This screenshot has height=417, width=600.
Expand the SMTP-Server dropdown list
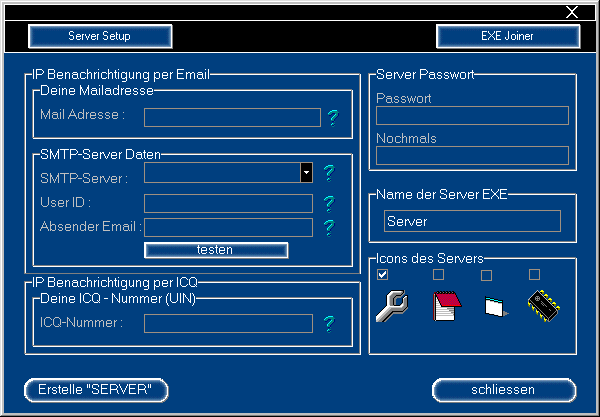[x=306, y=174]
